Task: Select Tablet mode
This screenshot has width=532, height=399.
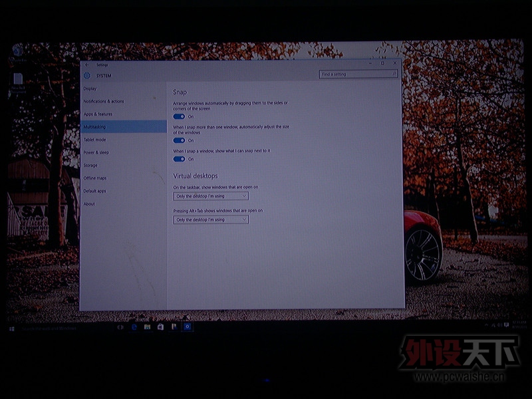Action: pyautogui.click(x=124, y=140)
